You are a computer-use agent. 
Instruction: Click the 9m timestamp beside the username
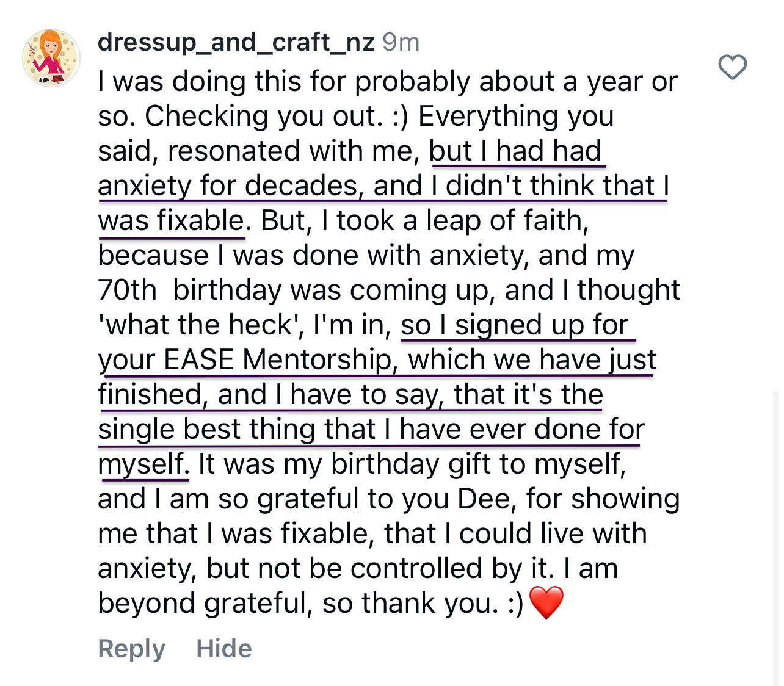(x=401, y=42)
